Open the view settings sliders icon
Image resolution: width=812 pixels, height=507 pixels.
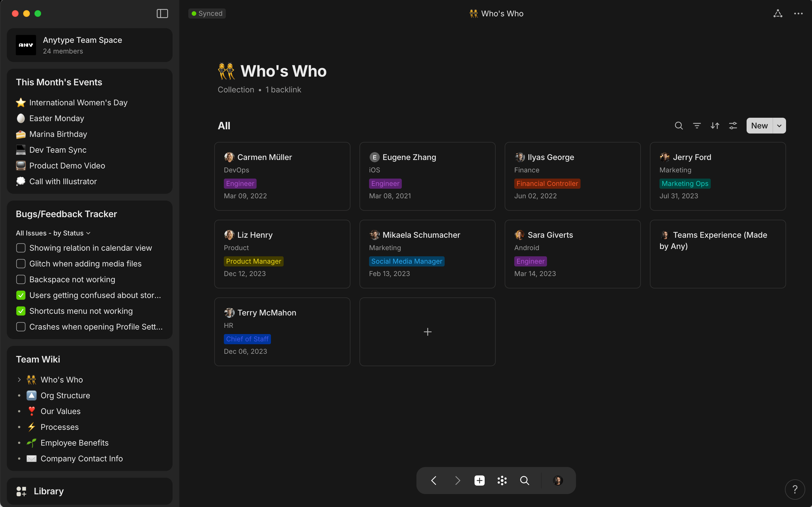click(733, 125)
